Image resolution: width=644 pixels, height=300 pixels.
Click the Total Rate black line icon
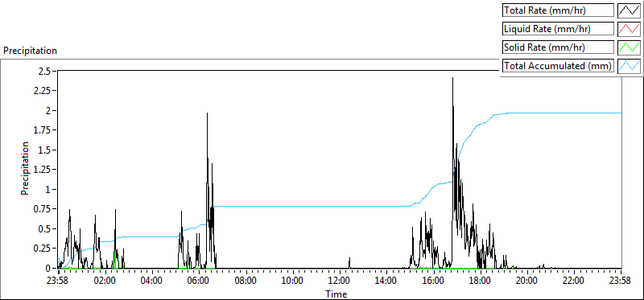[x=630, y=10]
